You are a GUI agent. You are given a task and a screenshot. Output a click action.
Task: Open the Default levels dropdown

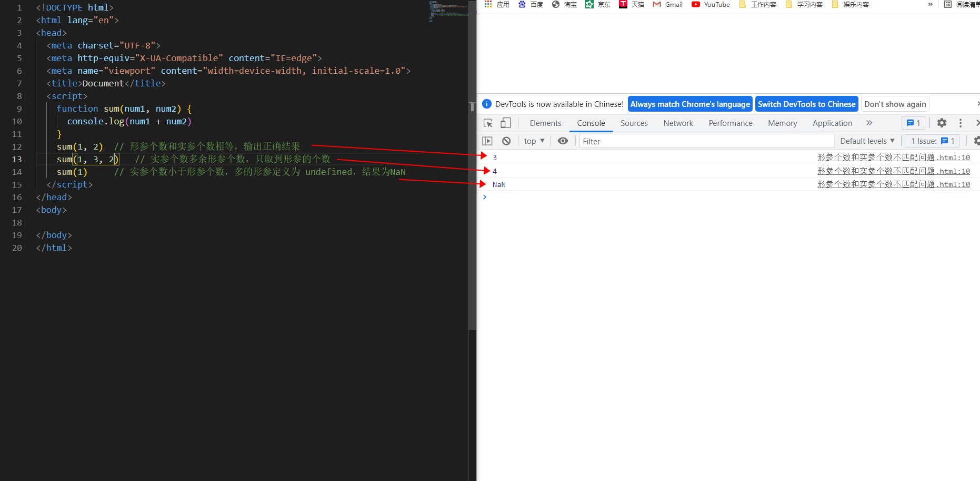867,141
